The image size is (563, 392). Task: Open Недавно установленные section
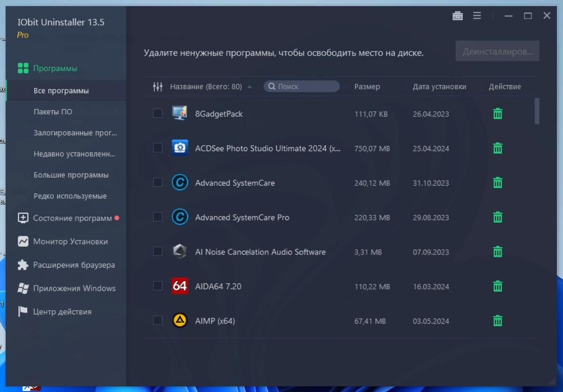(74, 154)
